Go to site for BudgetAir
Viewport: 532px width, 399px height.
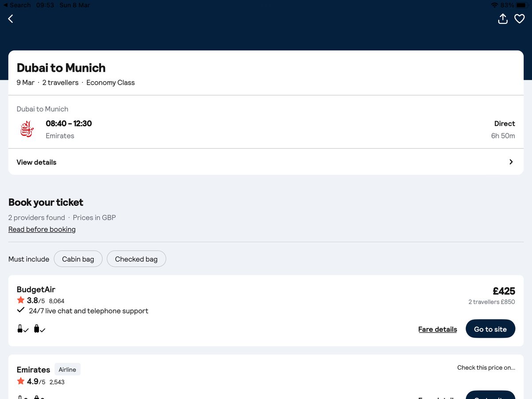490,329
